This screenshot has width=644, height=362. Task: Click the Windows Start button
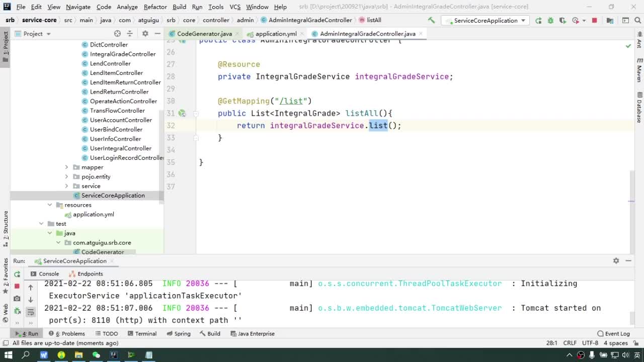[x=8, y=355]
